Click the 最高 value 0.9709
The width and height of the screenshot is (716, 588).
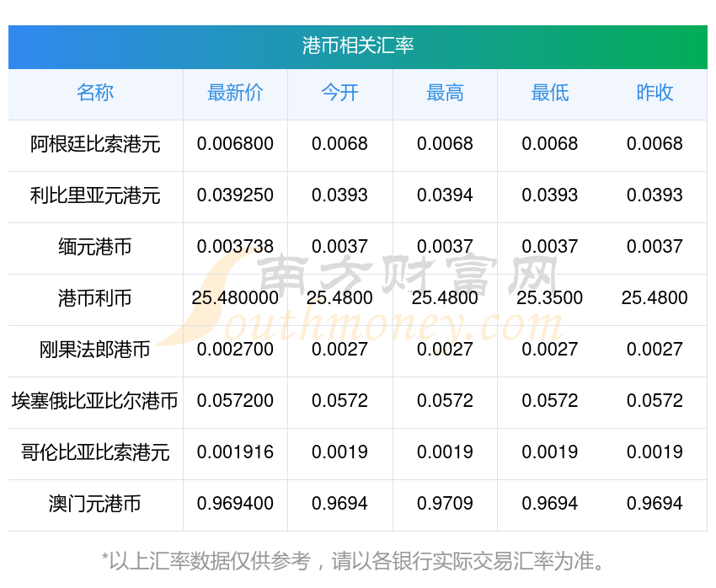tap(445, 504)
